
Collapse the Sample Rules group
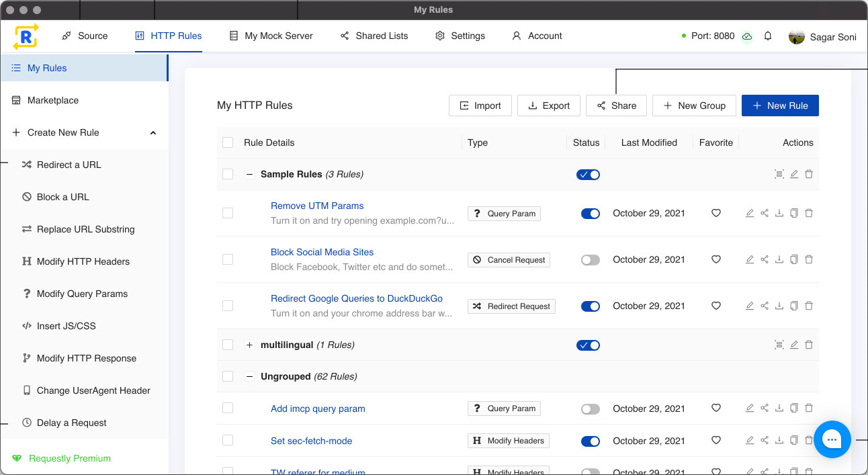[250, 174]
